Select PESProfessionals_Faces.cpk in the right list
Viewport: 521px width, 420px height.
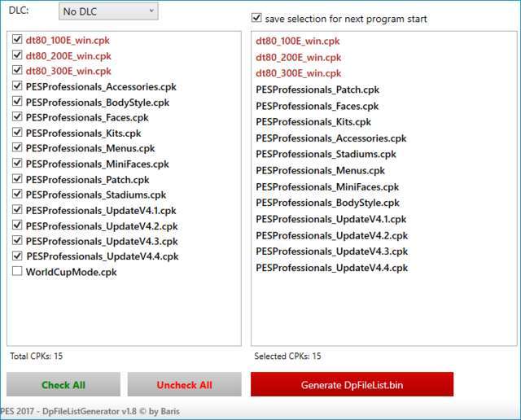(317, 106)
